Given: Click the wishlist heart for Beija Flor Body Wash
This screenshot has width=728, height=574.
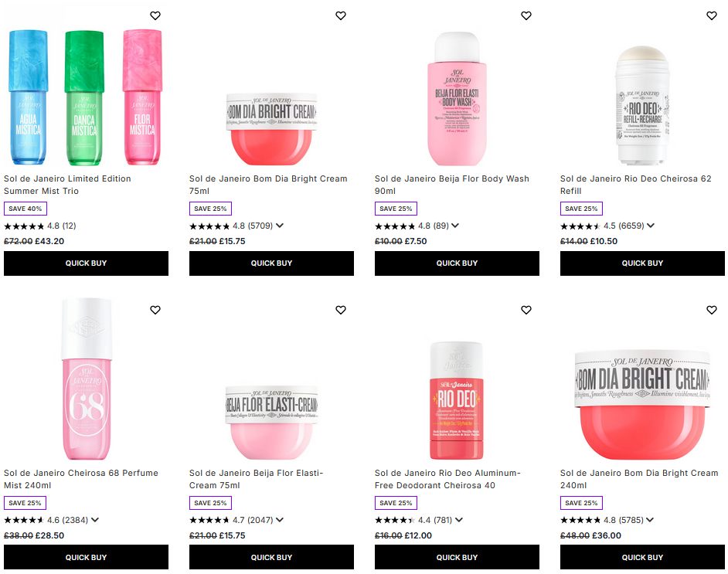Looking at the screenshot, I should point(526,15).
